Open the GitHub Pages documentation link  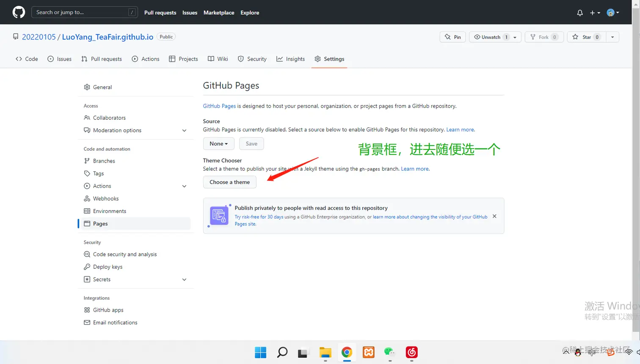pos(219,106)
